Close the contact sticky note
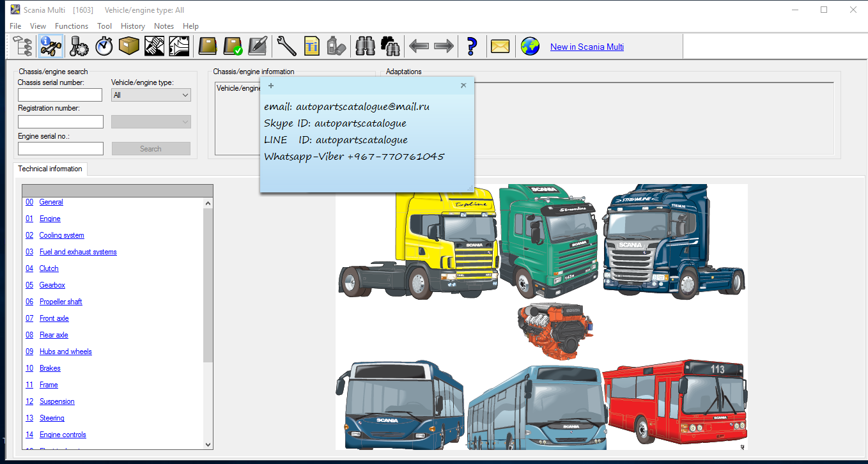 click(463, 86)
